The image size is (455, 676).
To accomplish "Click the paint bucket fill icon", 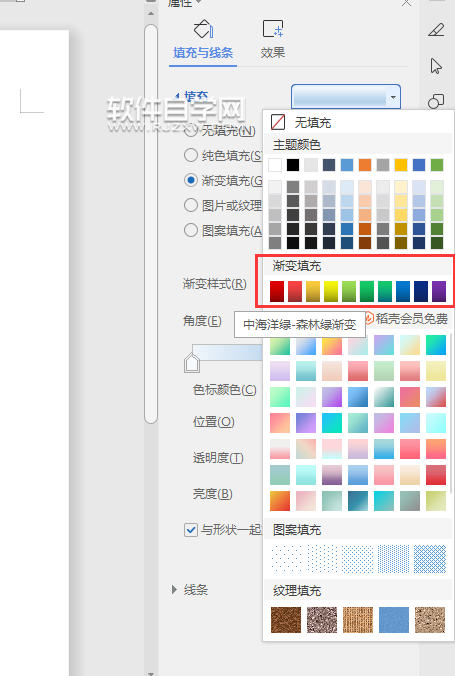I will pyautogui.click(x=203, y=29).
